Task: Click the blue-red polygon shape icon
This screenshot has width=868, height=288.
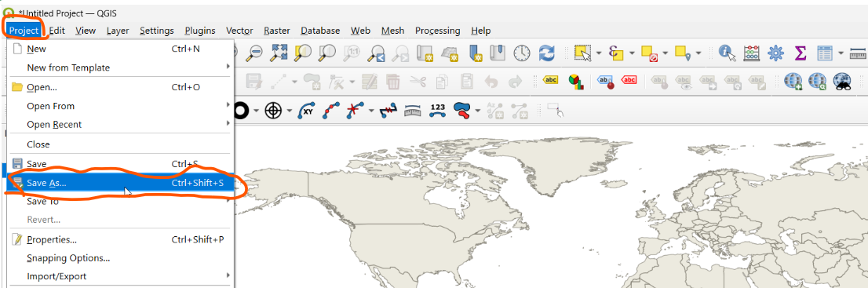Action: coord(462,110)
